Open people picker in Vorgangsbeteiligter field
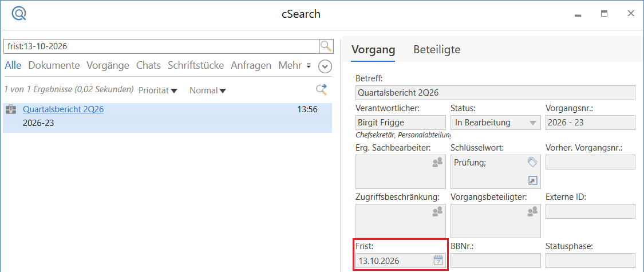The image size is (644, 272). [x=533, y=212]
